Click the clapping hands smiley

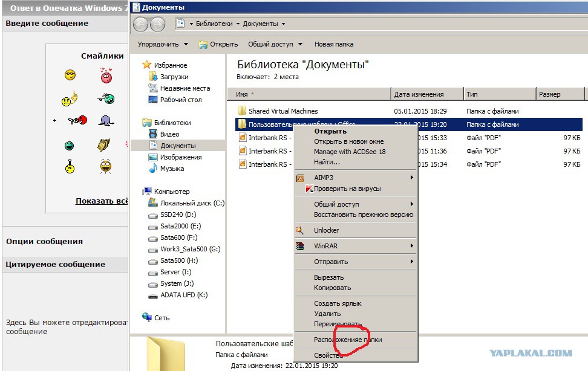pyautogui.click(x=104, y=144)
